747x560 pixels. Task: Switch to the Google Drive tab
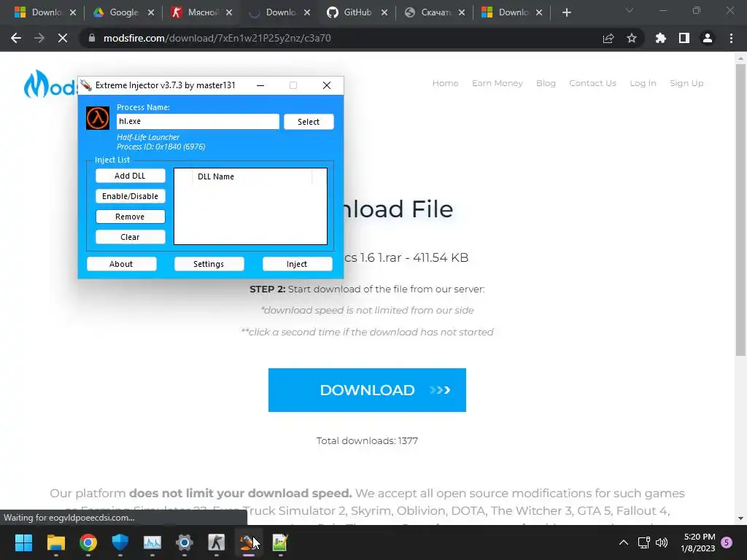pos(124,12)
